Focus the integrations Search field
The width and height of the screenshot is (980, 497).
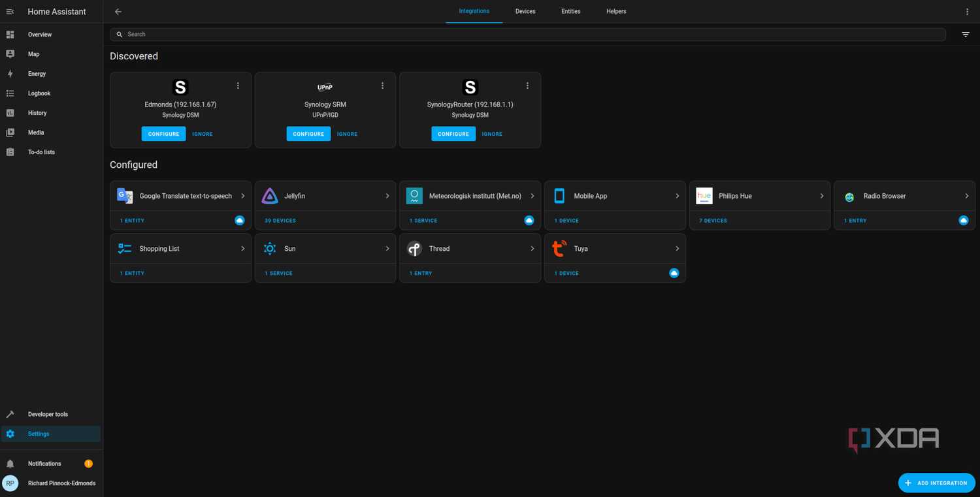pyautogui.click(x=528, y=35)
